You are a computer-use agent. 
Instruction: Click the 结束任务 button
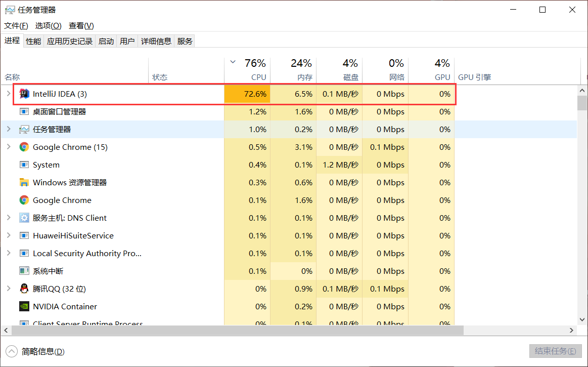pyautogui.click(x=555, y=351)
